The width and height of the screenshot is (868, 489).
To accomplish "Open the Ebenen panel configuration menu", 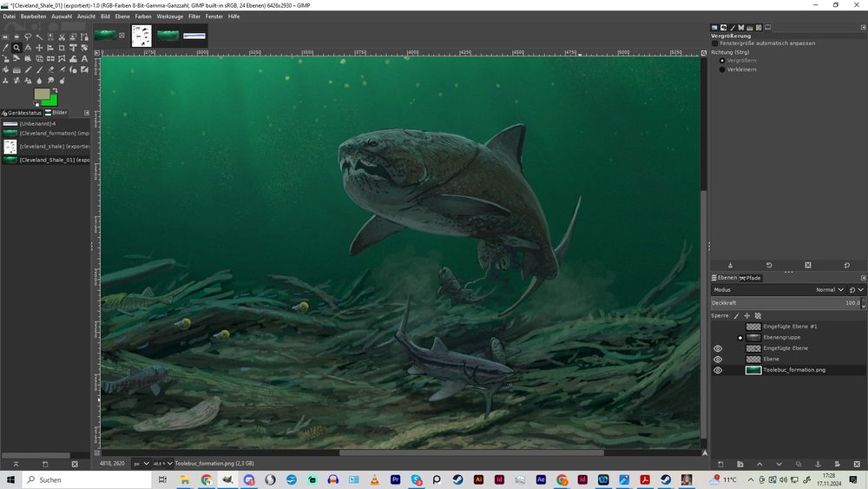I will pyautogui.click(x=863, y=278).
